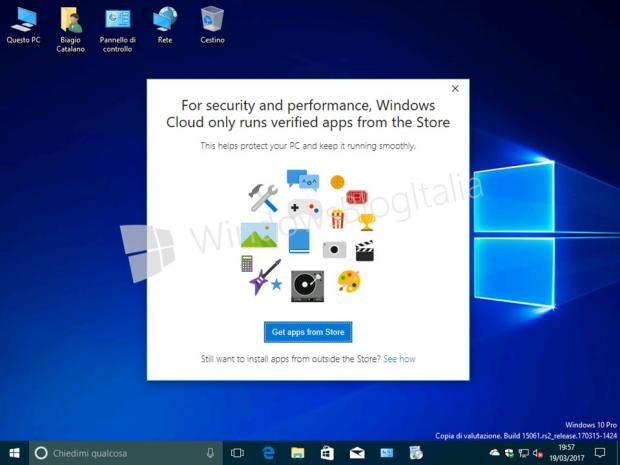Click the Cortana microphone icon
This screenshot has width=620, height=465.
pyautogui.click(x=210, y=453)
